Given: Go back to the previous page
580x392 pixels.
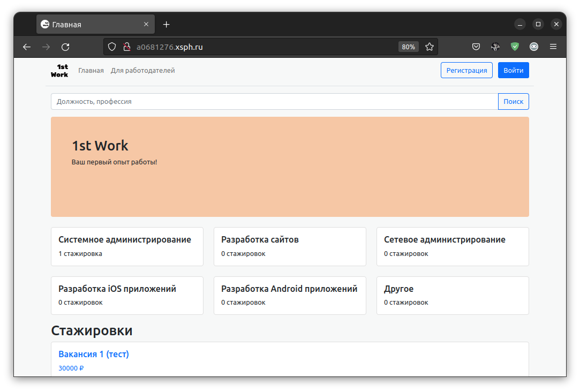Looking at the screenshot, I should 27,47.
